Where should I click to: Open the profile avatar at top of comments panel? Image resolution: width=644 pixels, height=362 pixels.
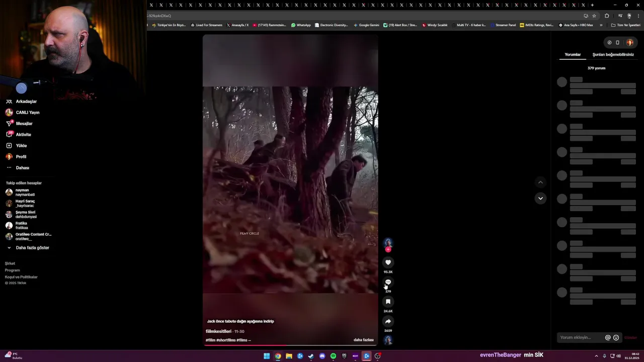tap(629, 42)
